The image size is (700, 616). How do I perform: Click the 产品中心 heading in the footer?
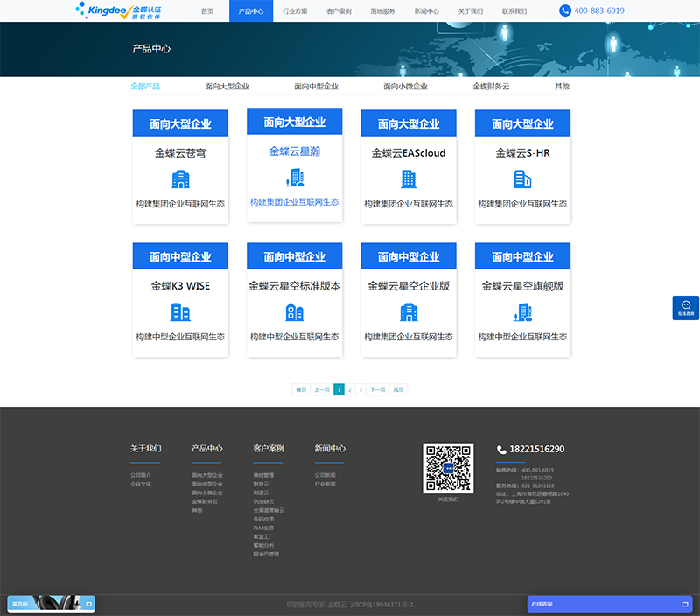pos(207,449)
